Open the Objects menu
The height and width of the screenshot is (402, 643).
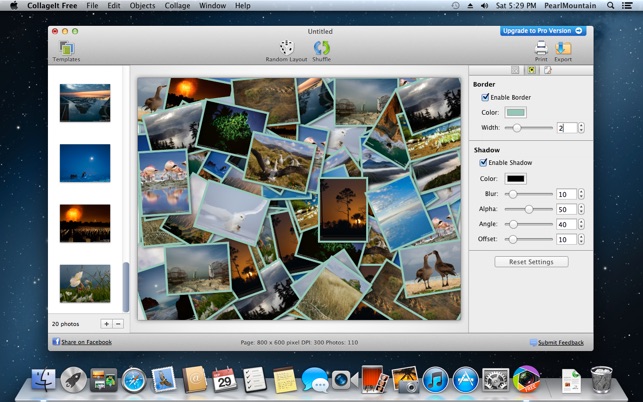coord(142,6)
